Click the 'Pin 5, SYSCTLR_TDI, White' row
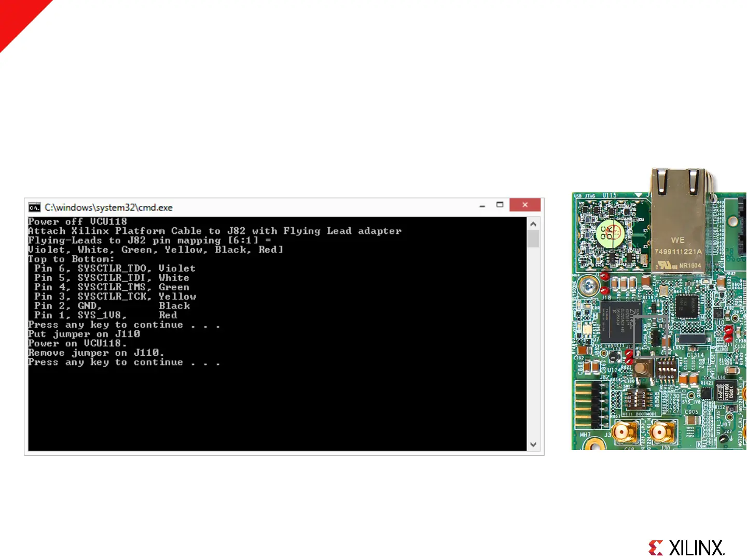The height and width of the screenshot is (560, 747). [x=112, y=277]
